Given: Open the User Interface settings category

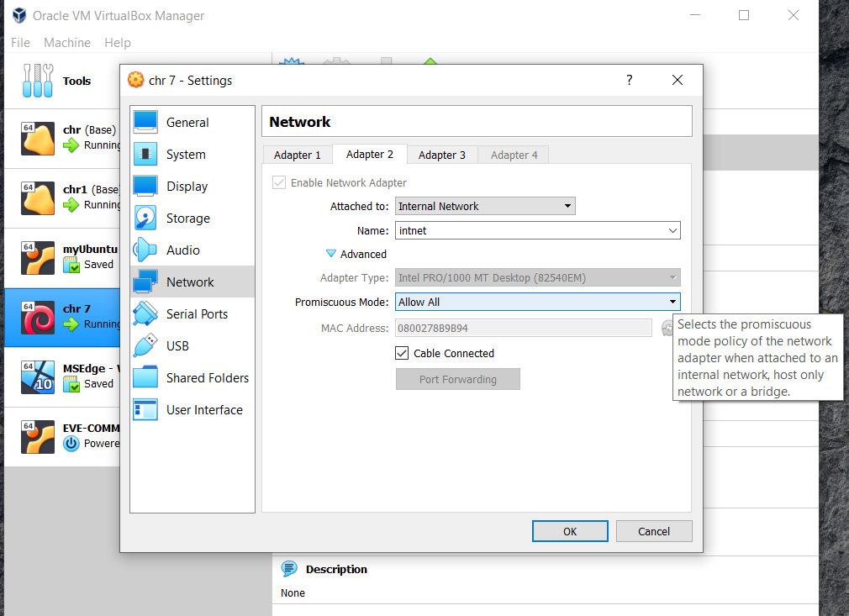Looking at the screenshot, I should pos(192,410).
